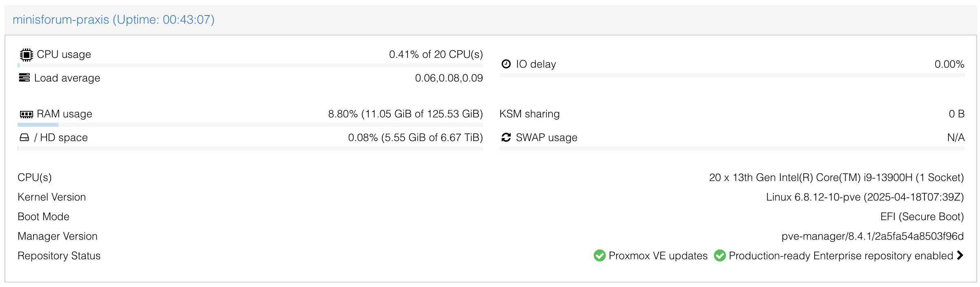Click the RAM usage memory icon
The width and height of the screenshot is (980, 287).
click(x=26, y=114)
